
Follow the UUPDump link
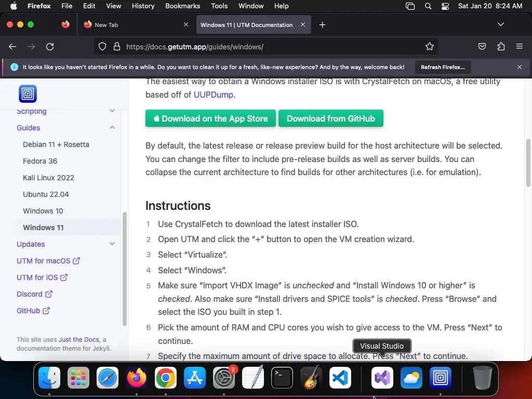coord(213,95)
